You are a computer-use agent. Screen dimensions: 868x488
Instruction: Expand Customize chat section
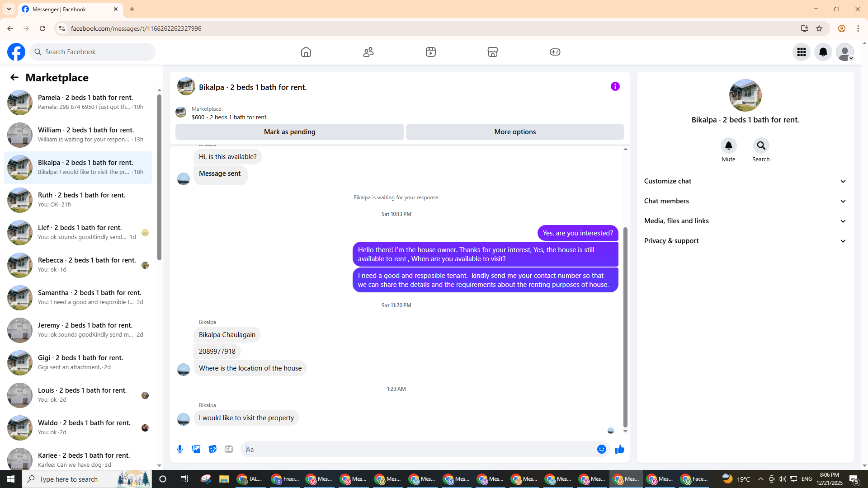click(x=745, y=181)
